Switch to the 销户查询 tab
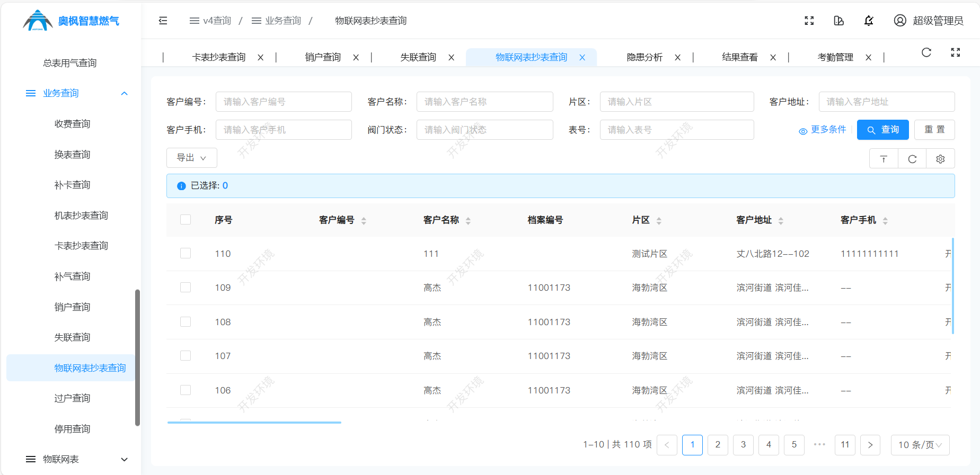 323,57
